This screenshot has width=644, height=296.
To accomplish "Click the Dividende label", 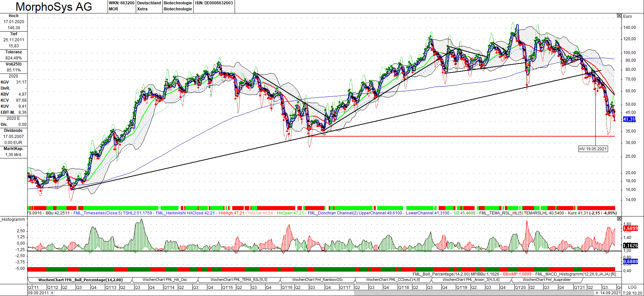I will tap(13, 131).
